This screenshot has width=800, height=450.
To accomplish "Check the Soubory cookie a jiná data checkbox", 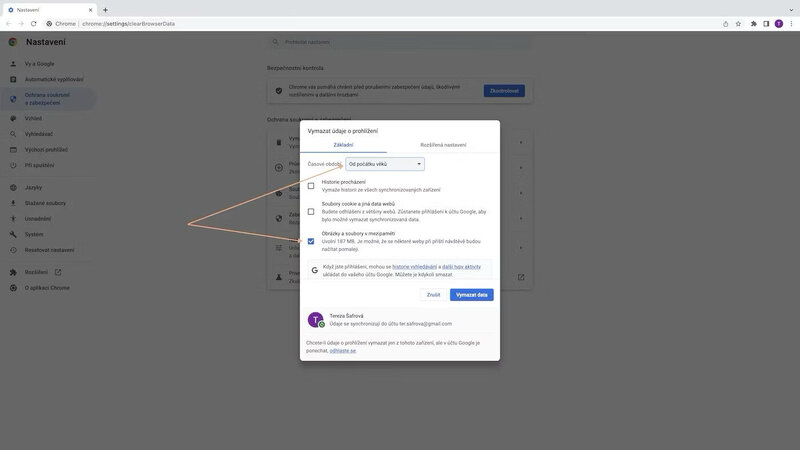I will click(311, 211).
